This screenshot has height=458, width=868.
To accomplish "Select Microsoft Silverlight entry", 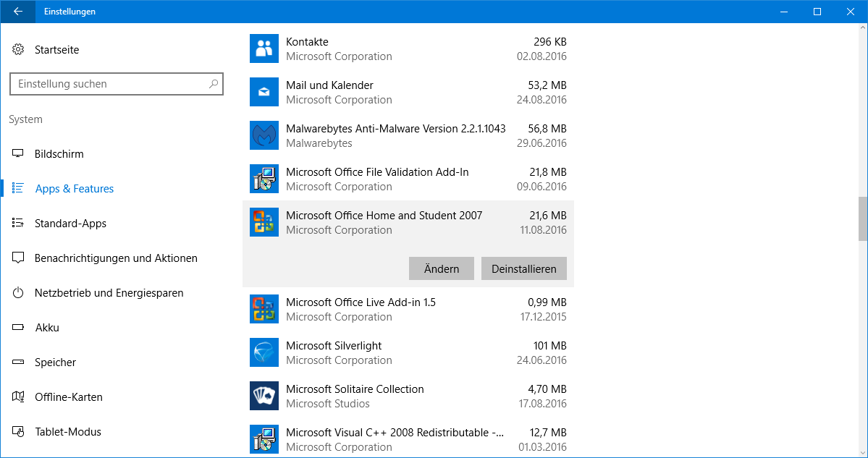I will [334, 346].
